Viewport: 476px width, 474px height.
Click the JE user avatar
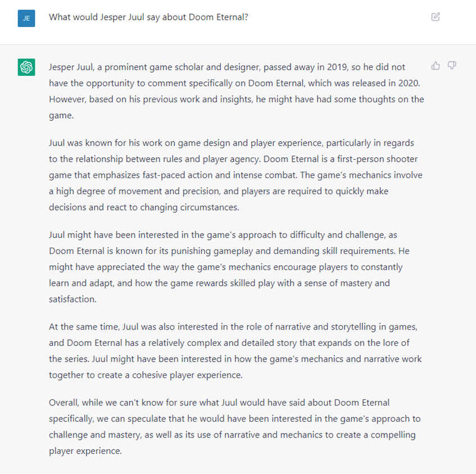(26, 17)
